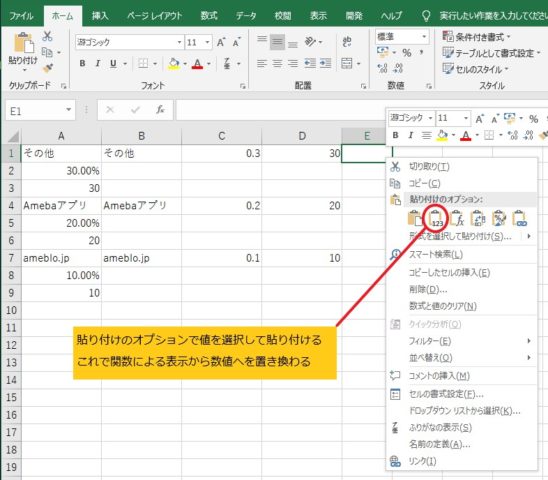Switch to the 数式 tab

point(209,16)
